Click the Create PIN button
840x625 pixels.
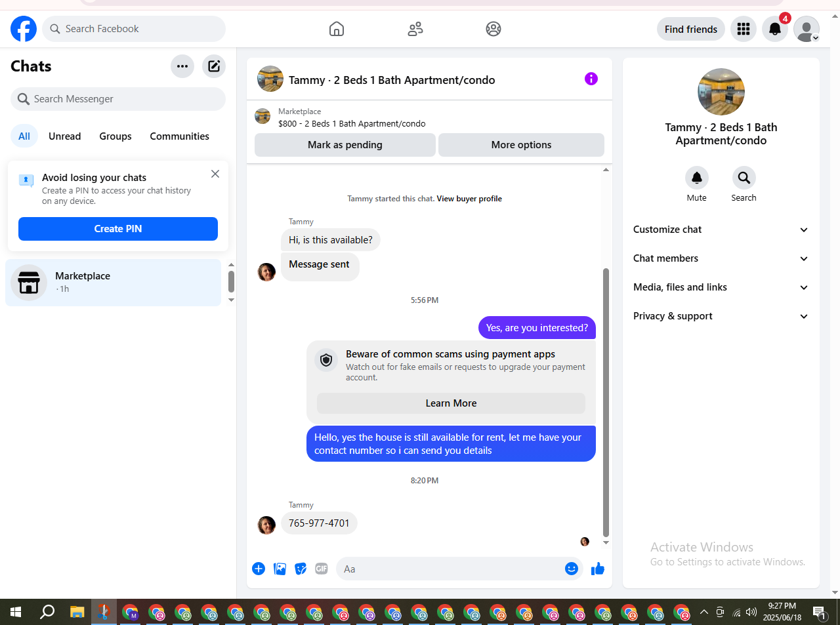[x=118, y=229]
